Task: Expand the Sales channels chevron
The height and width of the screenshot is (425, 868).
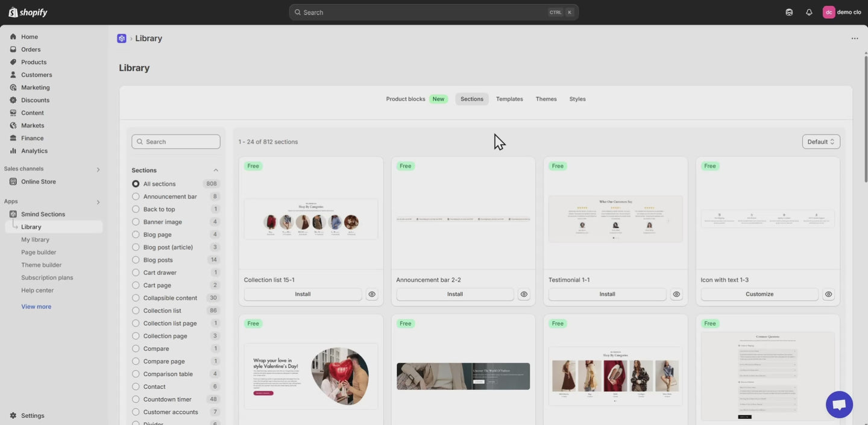Action: click(98, 169)
